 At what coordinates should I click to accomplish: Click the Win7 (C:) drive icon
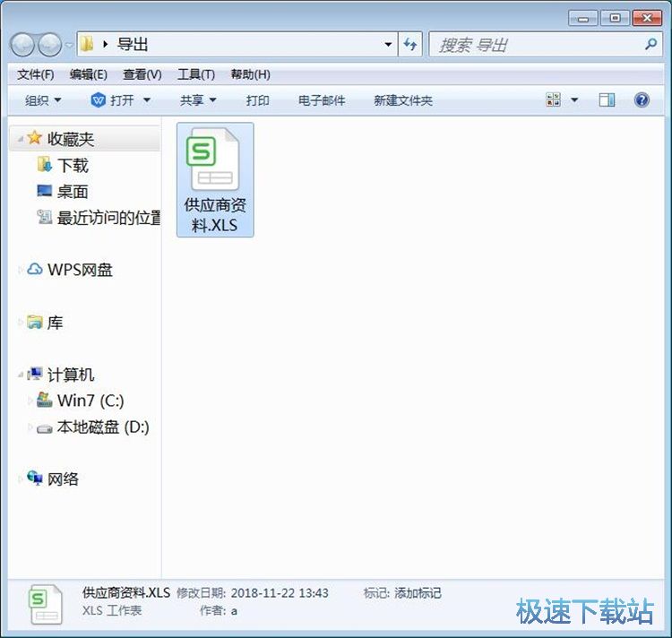click(x=45, y=400)
